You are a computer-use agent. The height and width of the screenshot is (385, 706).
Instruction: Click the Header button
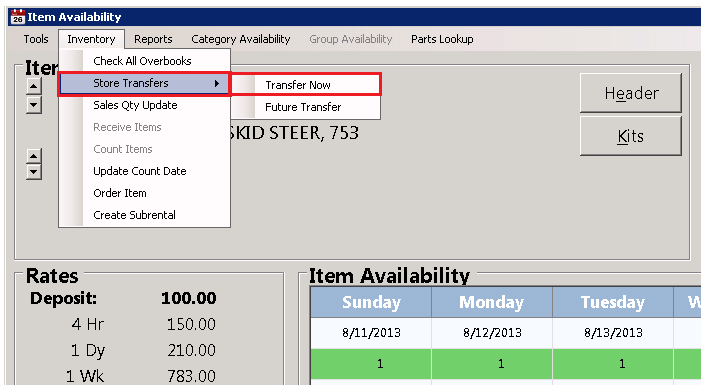pos(631,93)
